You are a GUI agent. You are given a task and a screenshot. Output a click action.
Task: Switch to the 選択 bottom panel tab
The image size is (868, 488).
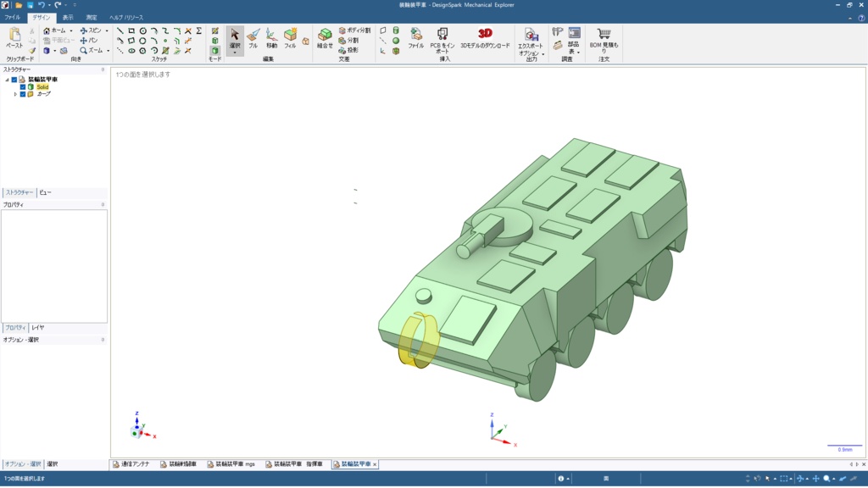click(52, 464)
